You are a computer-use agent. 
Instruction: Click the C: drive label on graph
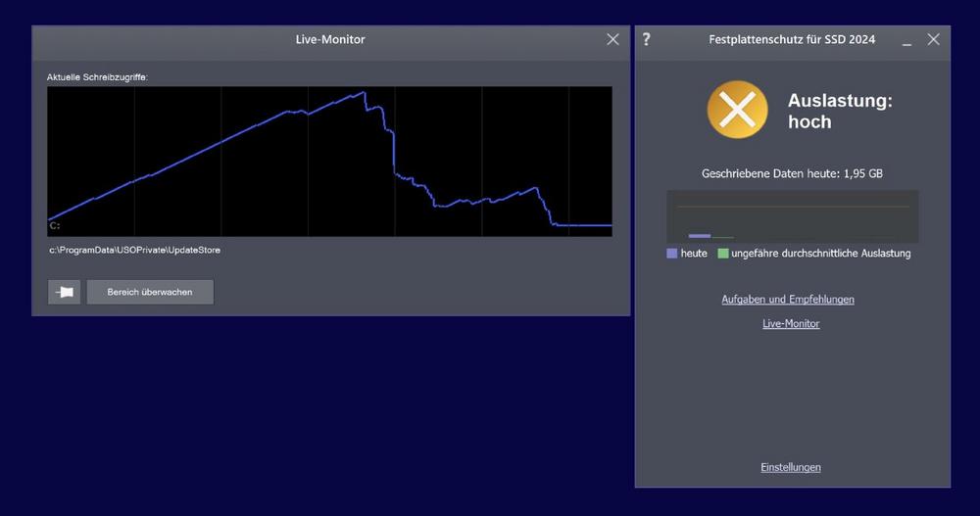pyautogui.click(x=55, y=225)
